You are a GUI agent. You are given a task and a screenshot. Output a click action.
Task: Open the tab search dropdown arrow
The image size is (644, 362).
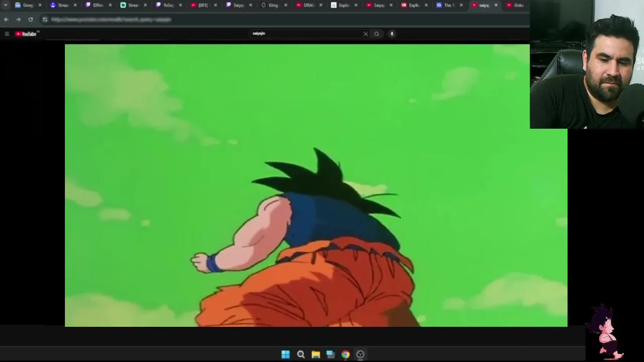tap(6, 5)
